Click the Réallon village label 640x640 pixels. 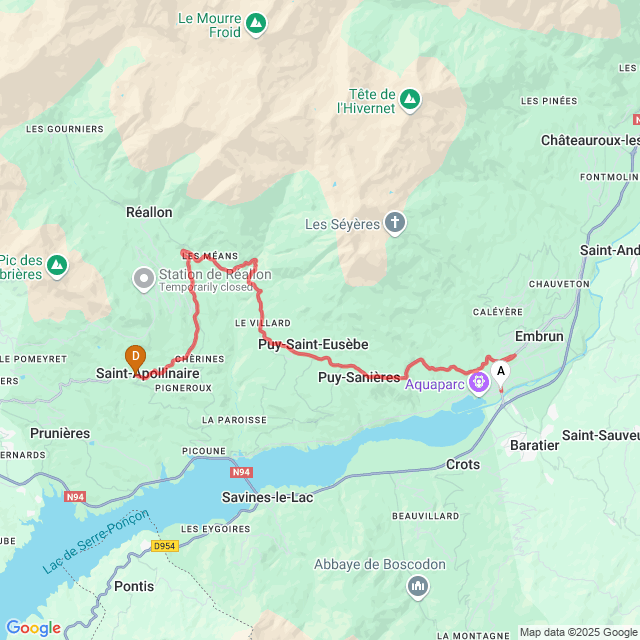pos(149,212)
